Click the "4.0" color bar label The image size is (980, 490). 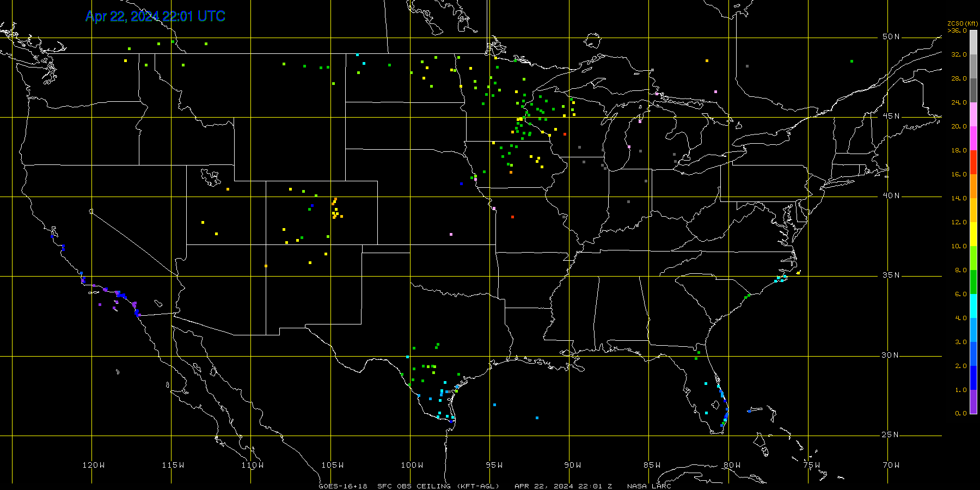[961, 318]
